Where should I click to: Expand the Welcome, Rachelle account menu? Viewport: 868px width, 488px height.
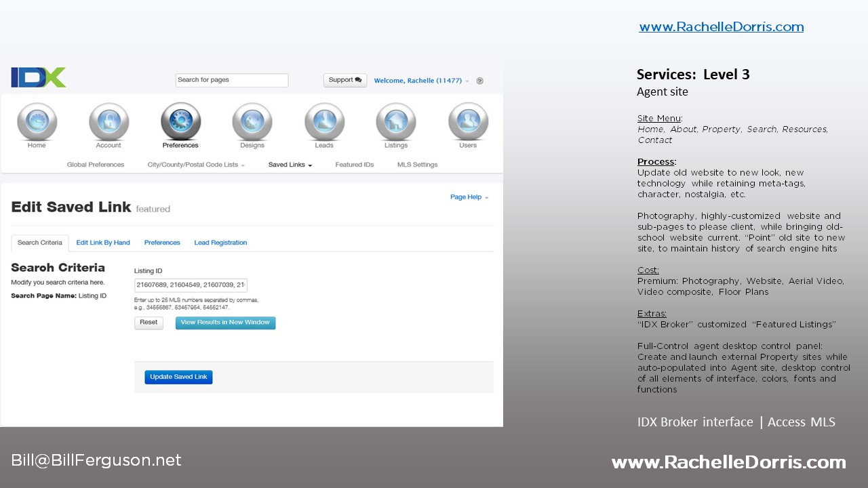[x=421, y=81]
